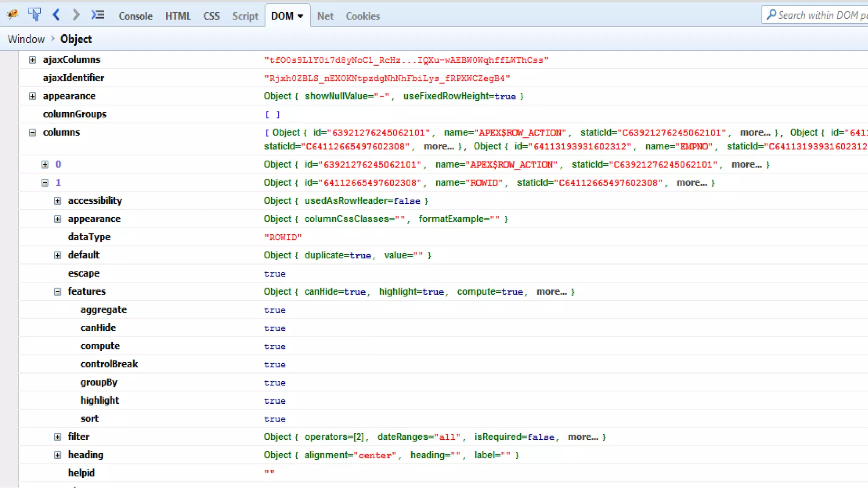The height and width of the screenshot is (488, 868).
Task: Click the Firebug bug icon
Action: [13, 15]
